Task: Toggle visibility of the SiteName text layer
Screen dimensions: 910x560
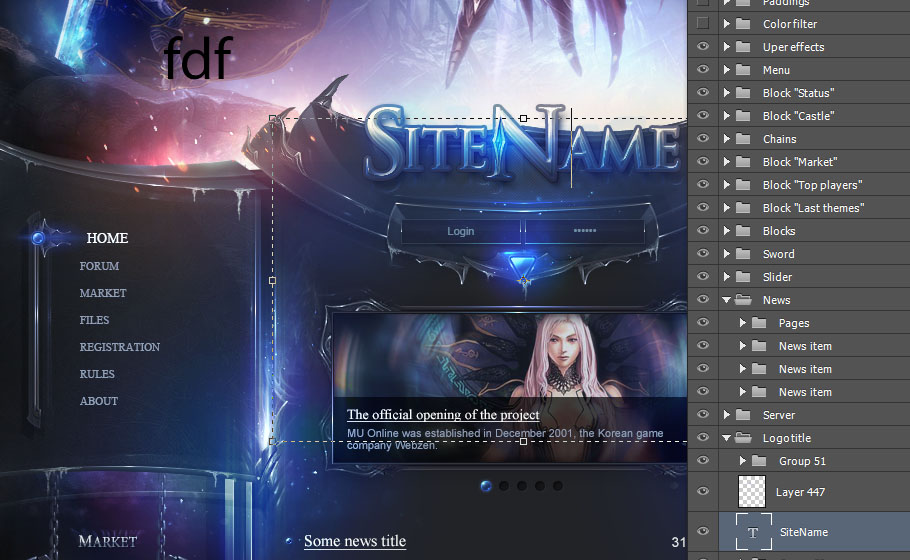Action: click(702, 532)
